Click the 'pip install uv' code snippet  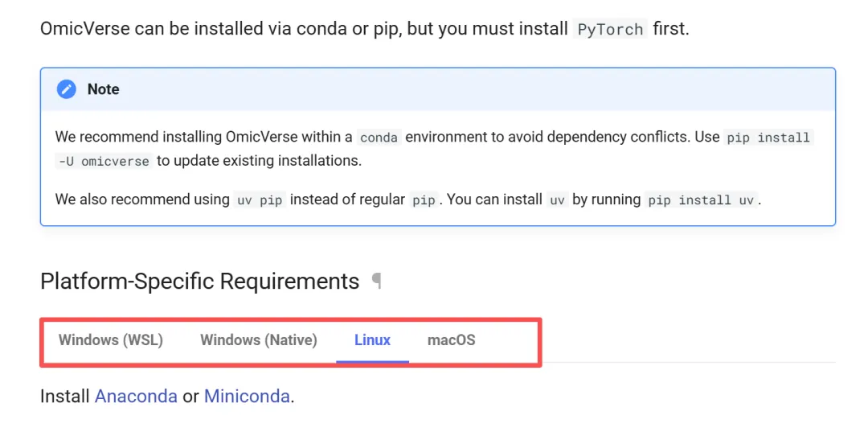[702, 200]
